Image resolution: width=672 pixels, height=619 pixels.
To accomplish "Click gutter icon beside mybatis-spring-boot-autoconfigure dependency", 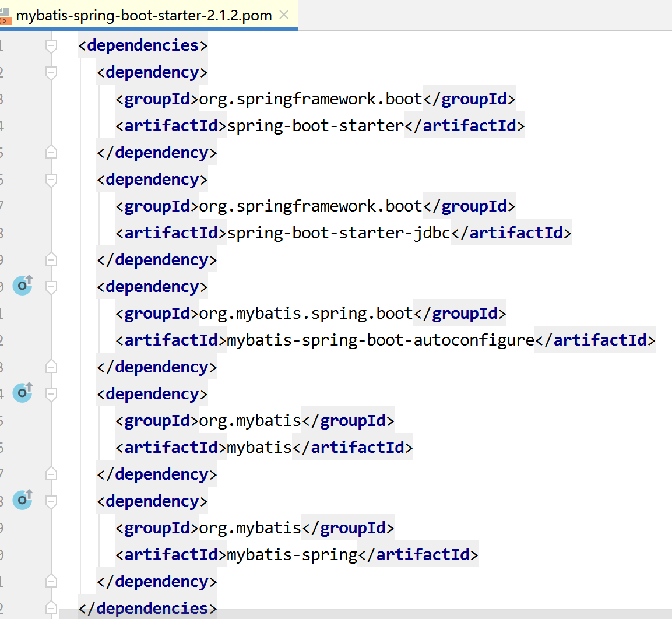I will 23,285.
